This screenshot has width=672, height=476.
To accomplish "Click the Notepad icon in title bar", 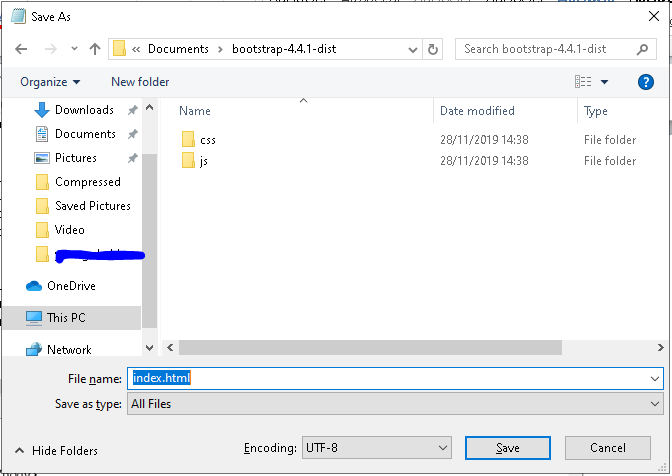I will [18, 16].
